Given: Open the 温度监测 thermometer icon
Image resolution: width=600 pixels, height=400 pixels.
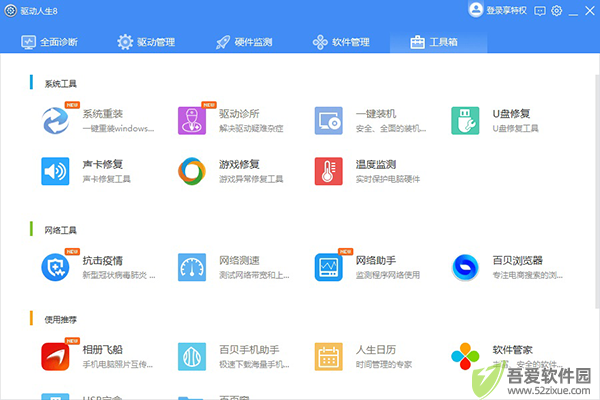Looking at the screenshot, I should (329, 171).
